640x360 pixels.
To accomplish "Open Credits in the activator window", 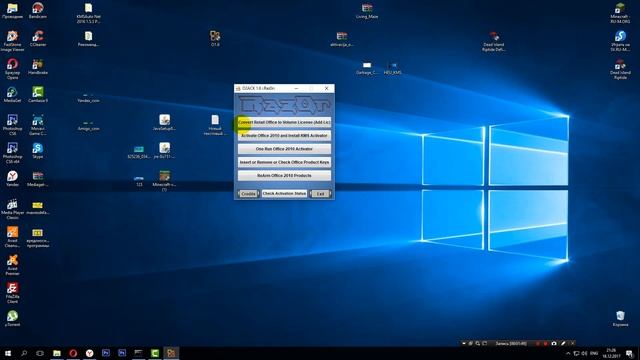I will click(x=248, y=193).
